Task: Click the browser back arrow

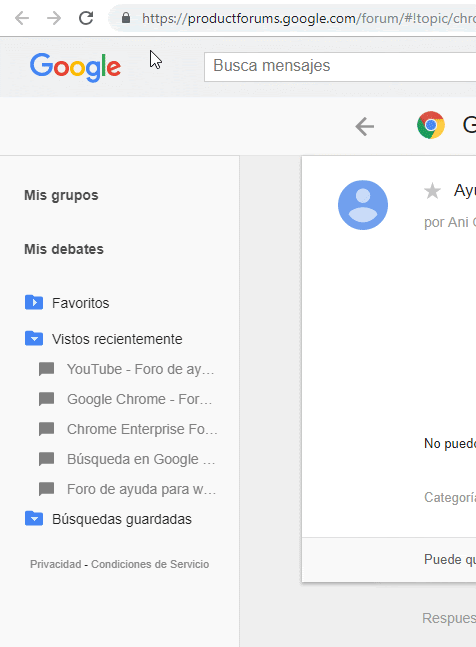Action: pyautogui.click(x=22, y=18)
